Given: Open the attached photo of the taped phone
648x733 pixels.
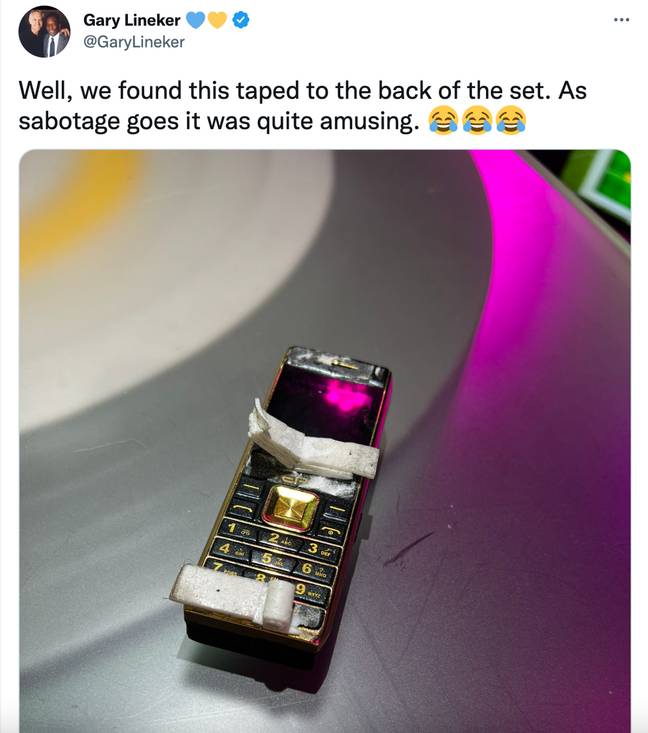Looking at the screenshot, I should pos(325,441).
